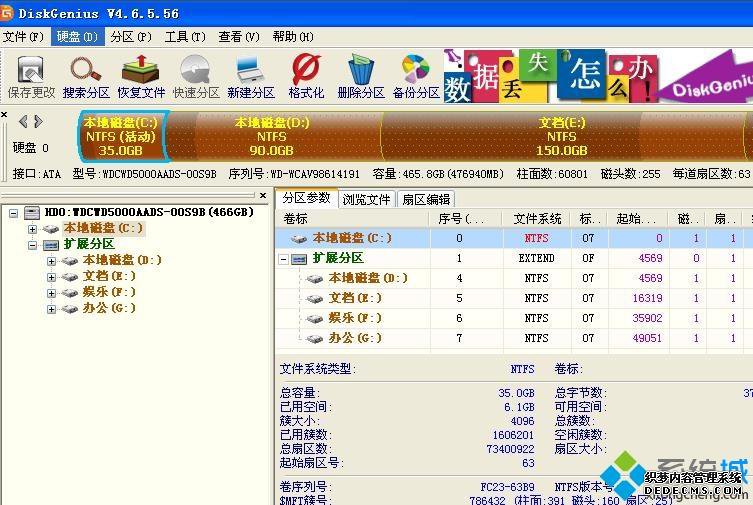Open the 查看(V) menu
This screenshot has width=753, height=505.
239,37
